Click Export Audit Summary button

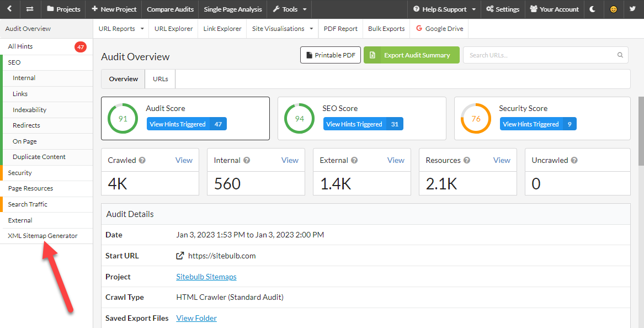(x=412, y=55)
